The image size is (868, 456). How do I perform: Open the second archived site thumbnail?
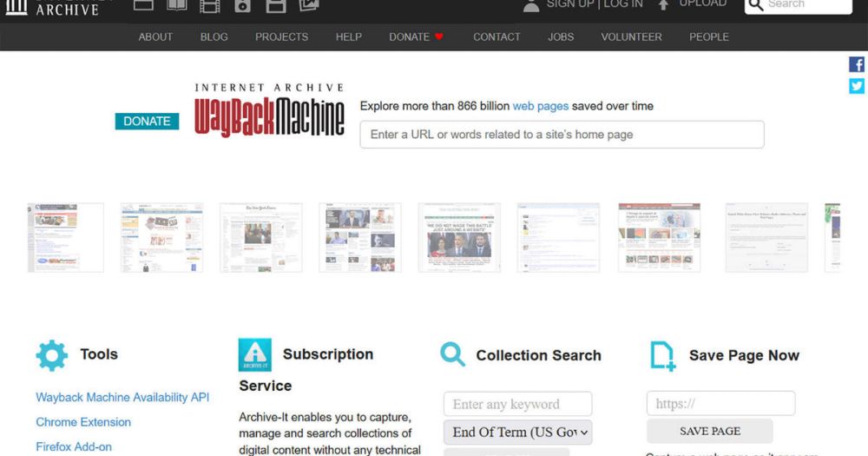[x=161, y=238]
